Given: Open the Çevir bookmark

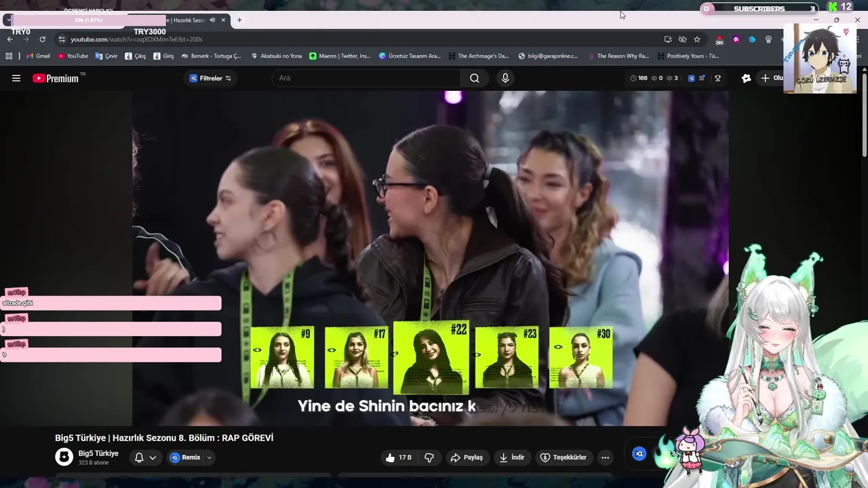Looking at the screenshot, I should point(106,56).
